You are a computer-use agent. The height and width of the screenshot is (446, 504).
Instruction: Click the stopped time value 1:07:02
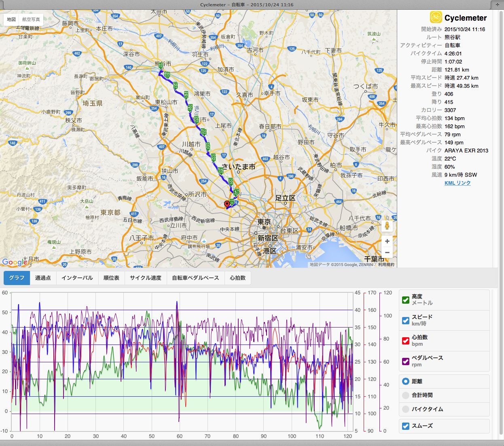click(x=453, y=61)
